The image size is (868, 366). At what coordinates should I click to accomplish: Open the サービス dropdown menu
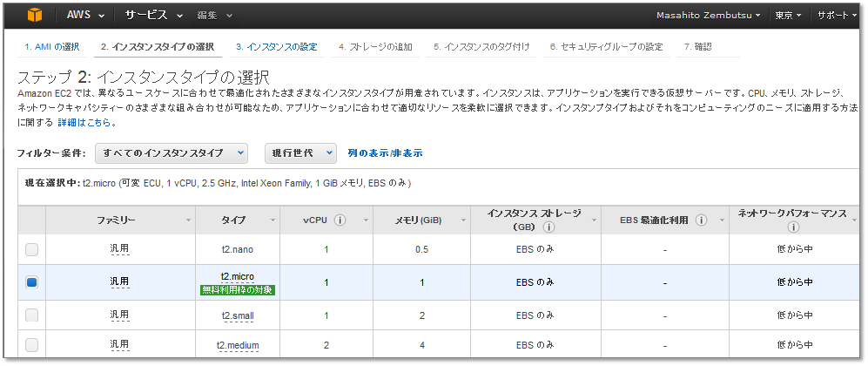coord(153,16)
